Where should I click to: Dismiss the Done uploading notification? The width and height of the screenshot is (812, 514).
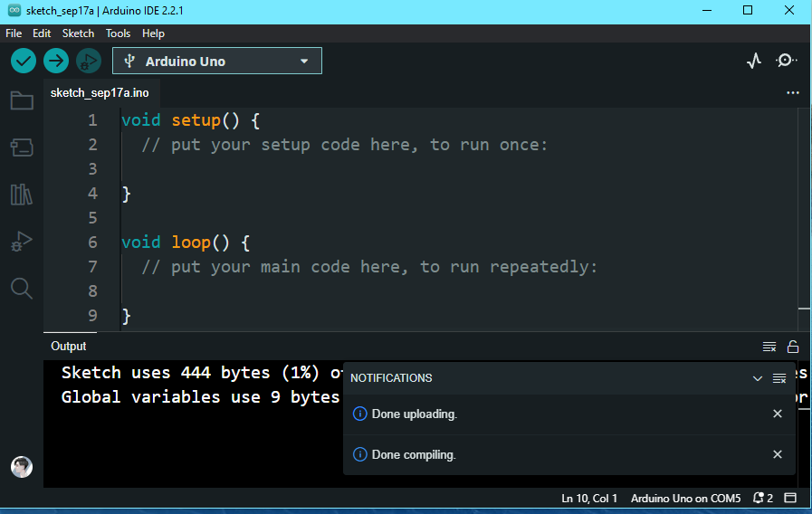pyautogui.click(x=778, y=414)
